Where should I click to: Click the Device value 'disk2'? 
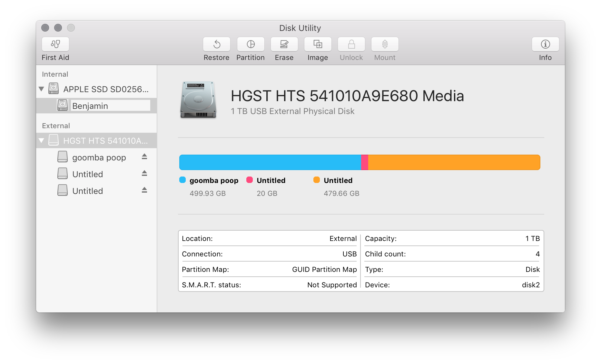[x=531, y=285]
